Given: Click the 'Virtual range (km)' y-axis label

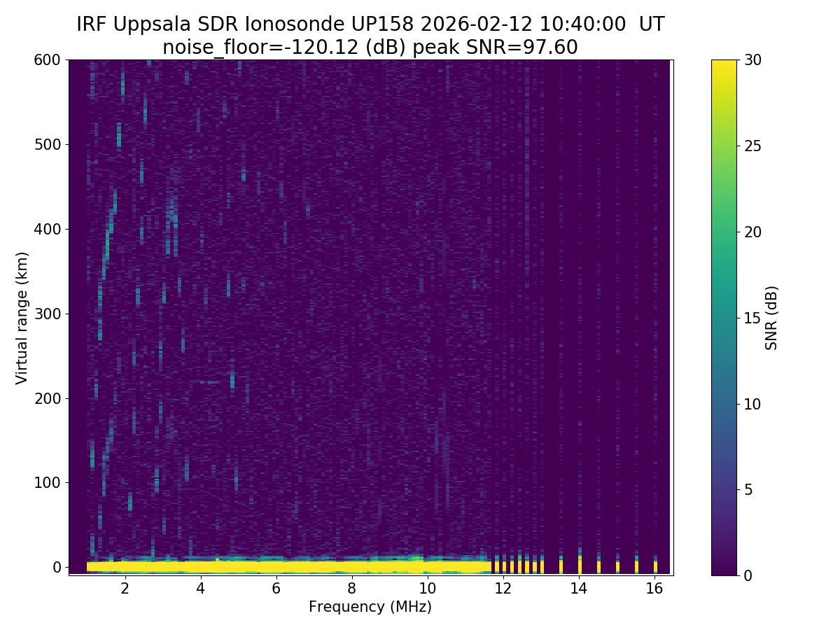Looking at the screenshot, I should click(x=22, y=317).
